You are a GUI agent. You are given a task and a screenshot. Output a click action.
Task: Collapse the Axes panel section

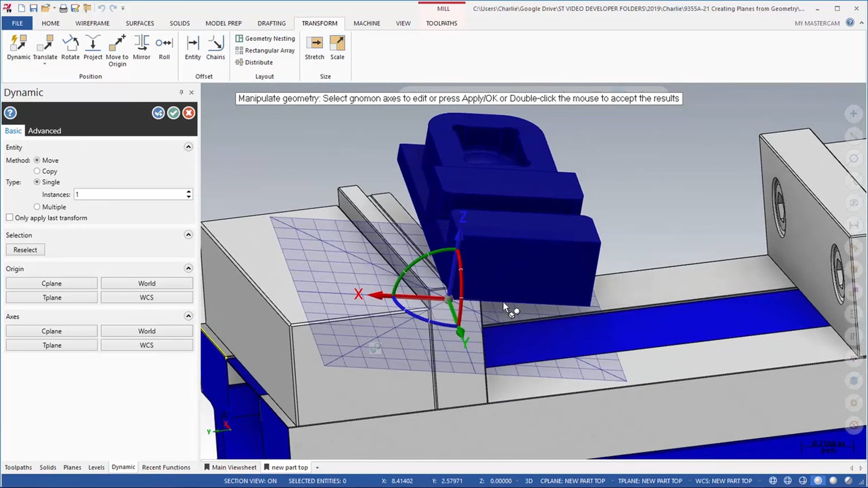click(189, 316)
